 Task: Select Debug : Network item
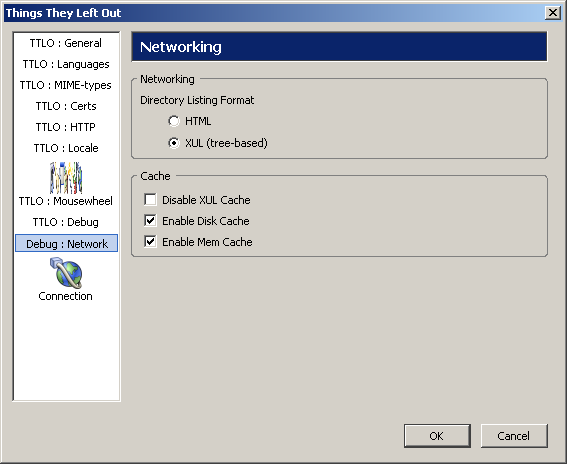point(67,243)
